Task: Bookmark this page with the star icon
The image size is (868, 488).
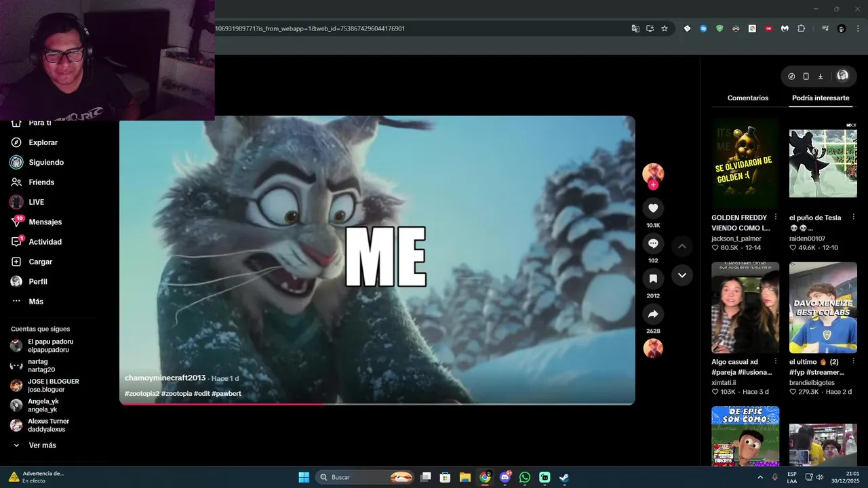Action: pos(665,28)
